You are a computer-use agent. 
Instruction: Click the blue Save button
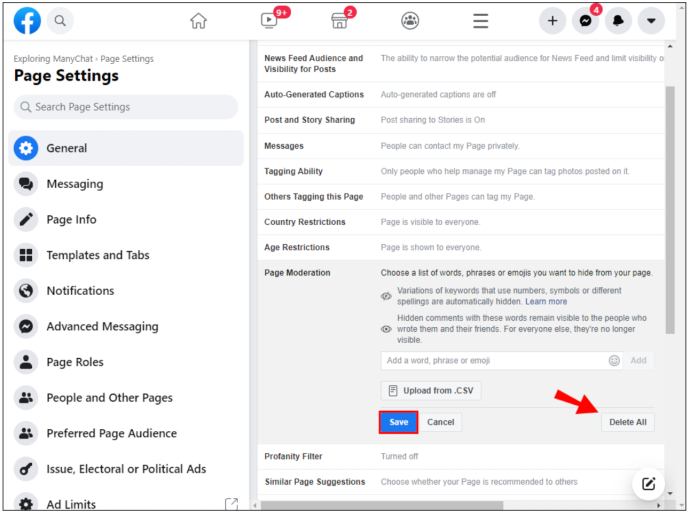tap(399, 423)
